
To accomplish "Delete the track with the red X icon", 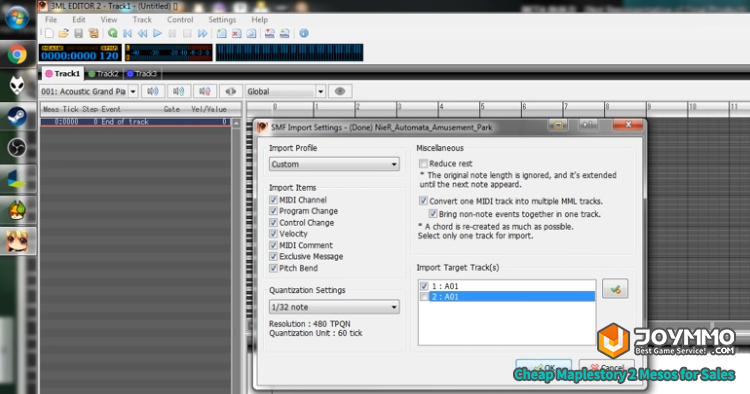I will click(x=236, y=33).
